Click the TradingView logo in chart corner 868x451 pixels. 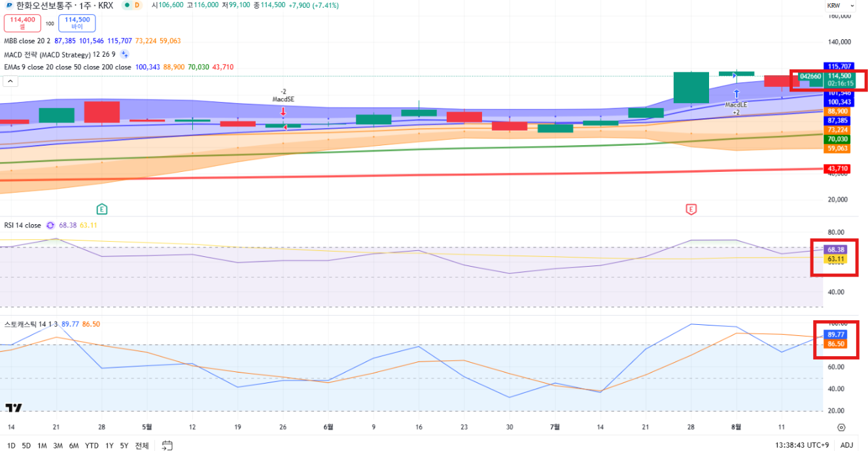(14, 408)
